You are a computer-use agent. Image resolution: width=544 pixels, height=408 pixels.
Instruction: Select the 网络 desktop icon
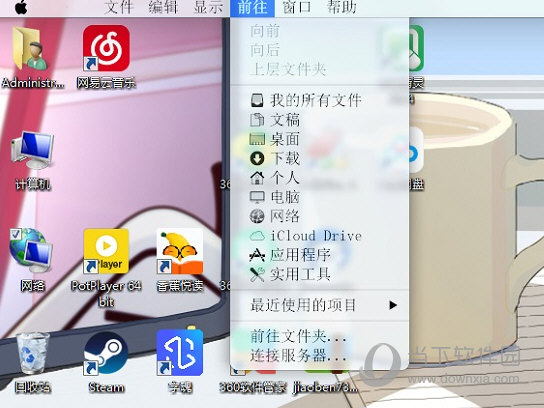pos(31,249)
